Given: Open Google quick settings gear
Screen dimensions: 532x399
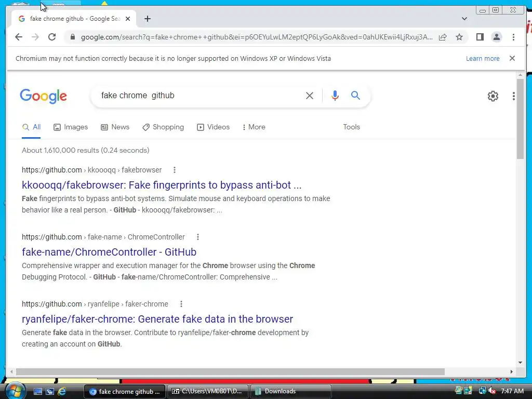Looking at the screenshot, I should [493, 96].
